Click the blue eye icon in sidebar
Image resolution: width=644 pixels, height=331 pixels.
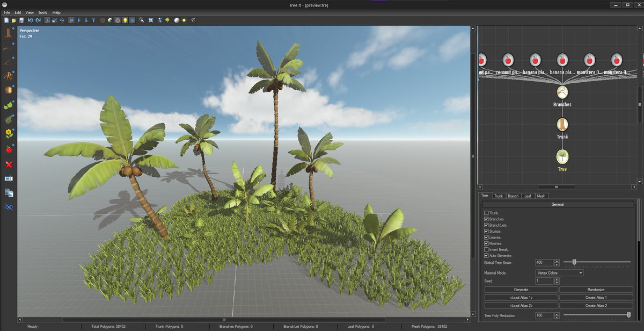tap(9, 207)
